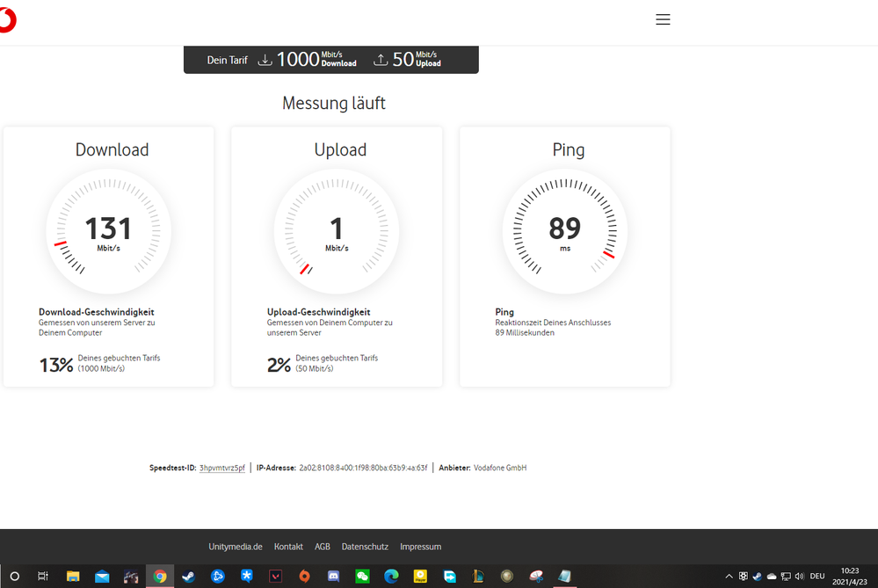Open the AGB footer link
Viewport: 878px width, 588px height.
(x=322, y=547)
